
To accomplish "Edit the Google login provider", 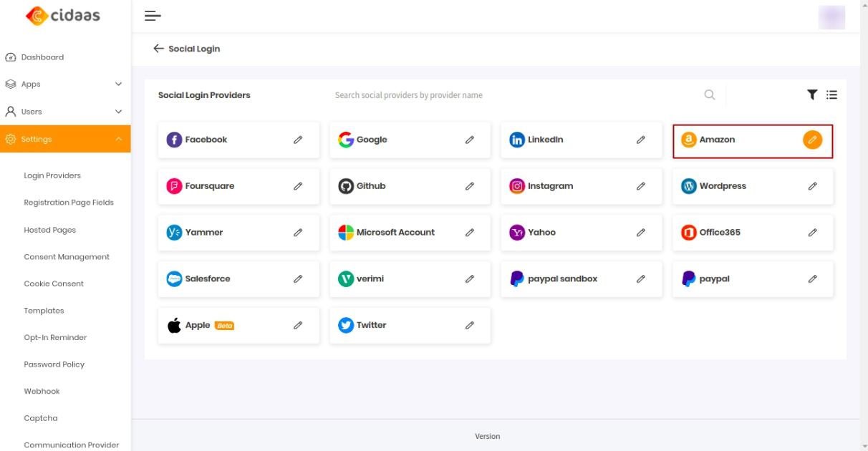I will click(x=470, y=140).
